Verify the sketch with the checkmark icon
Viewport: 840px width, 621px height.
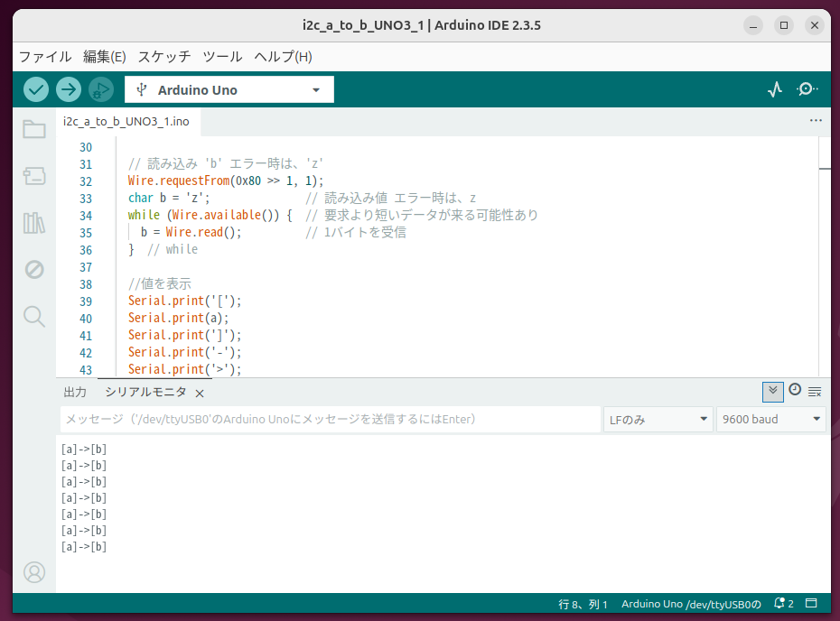35,89
